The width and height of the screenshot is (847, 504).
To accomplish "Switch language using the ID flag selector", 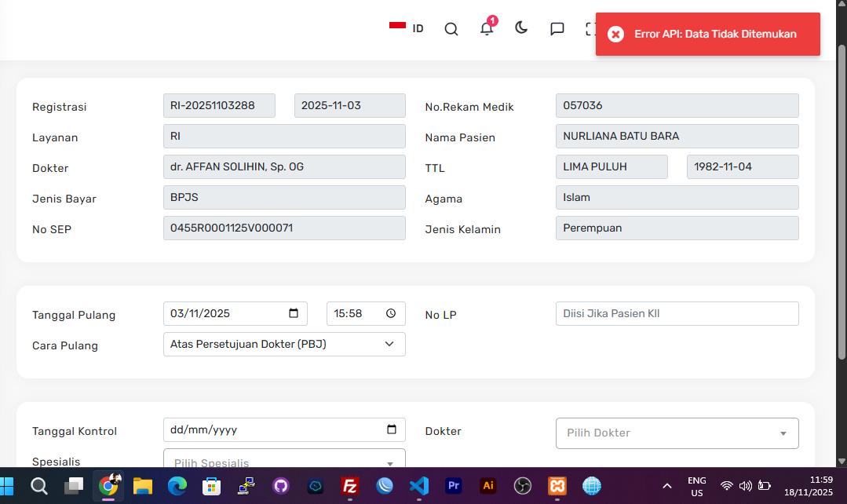I will coord(406,28).
